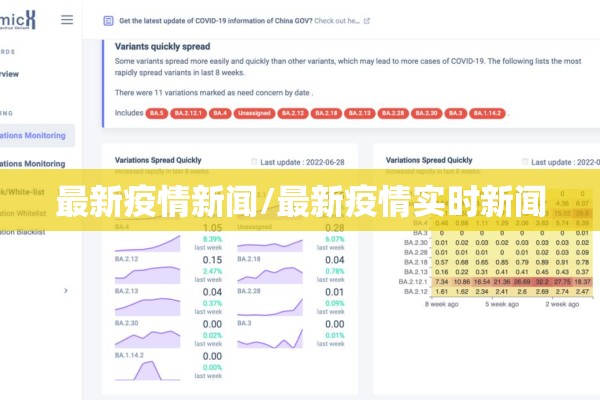Viewport: 600px width, 400px height.
Task: Click the Variants quickly spread heading
Action: coord(163,47)
